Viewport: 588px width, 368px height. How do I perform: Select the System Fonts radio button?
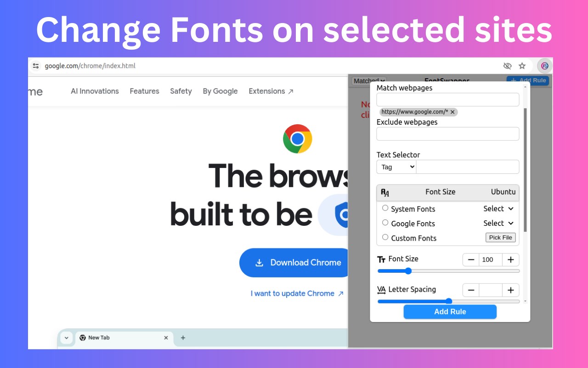(x=385, y=208)
